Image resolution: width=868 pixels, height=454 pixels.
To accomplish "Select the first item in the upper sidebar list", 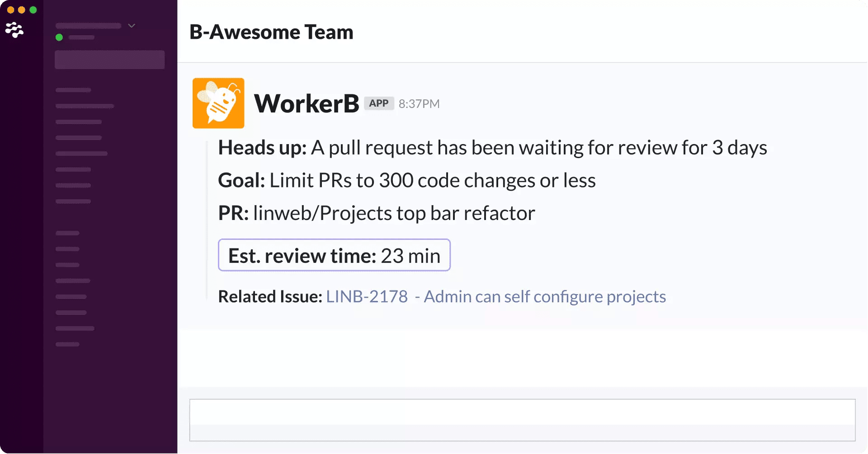I will click(x=73, y=90).
